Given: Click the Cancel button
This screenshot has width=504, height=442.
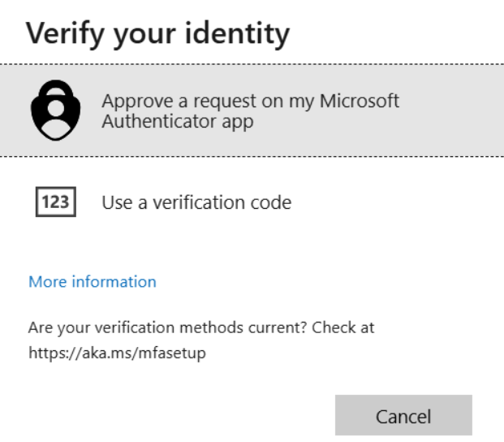Looking at the screenshot, I should click(403, 415).
